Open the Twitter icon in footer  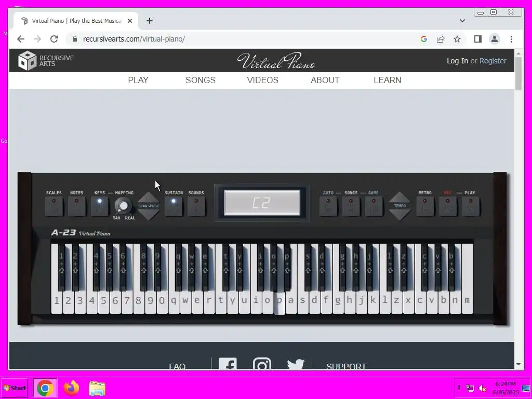pos(296,364)
